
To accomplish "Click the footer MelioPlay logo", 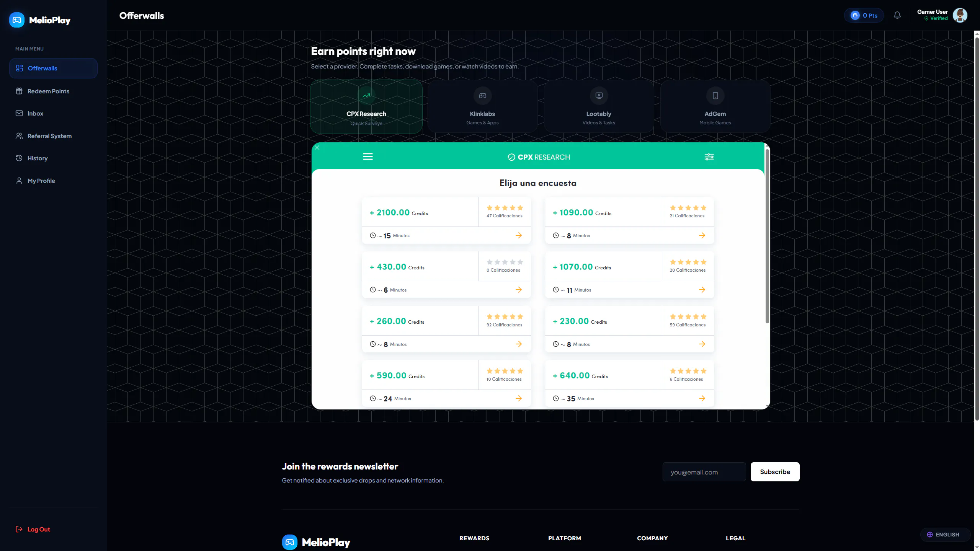I will tap(316, 542).
